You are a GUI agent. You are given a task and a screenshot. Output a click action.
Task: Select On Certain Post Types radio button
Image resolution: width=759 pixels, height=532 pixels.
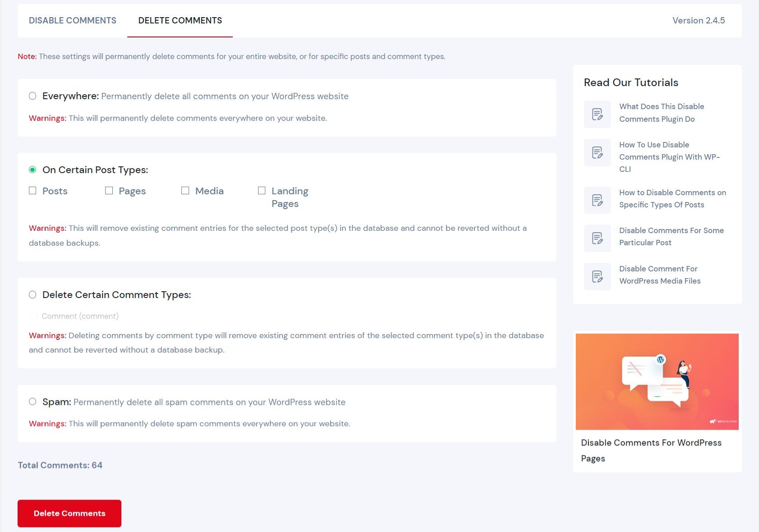point(32,170)
